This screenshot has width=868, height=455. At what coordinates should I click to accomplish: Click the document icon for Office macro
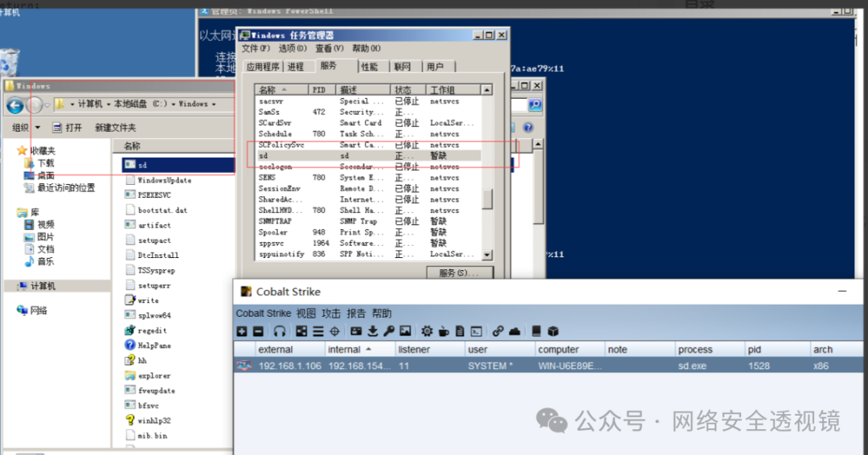pyautogui.click(x=460, y=331)
